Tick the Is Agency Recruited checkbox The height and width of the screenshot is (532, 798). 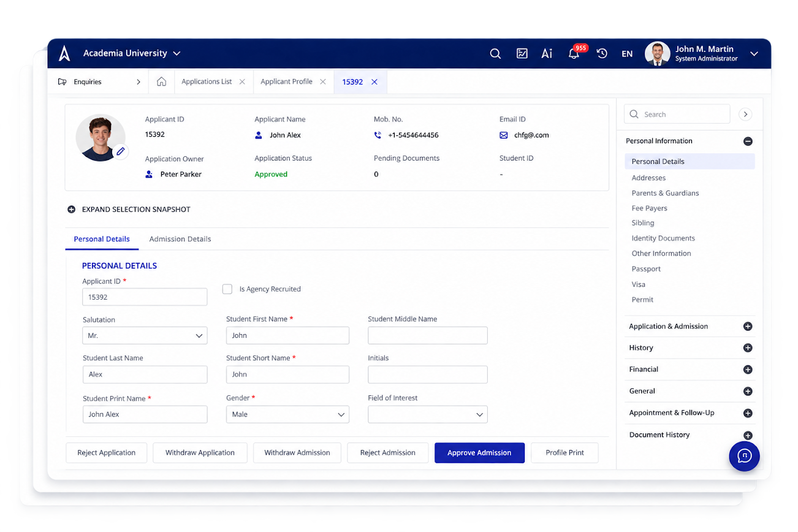pos(227,289)
